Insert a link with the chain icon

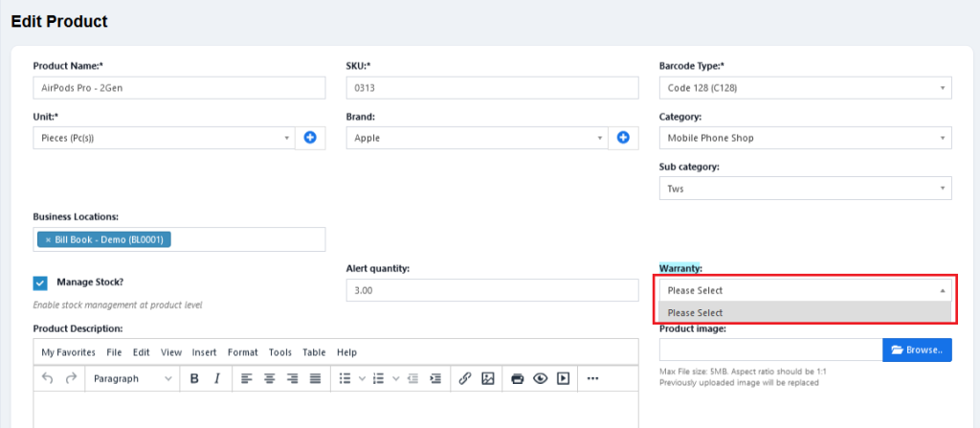tap(464, 378)
